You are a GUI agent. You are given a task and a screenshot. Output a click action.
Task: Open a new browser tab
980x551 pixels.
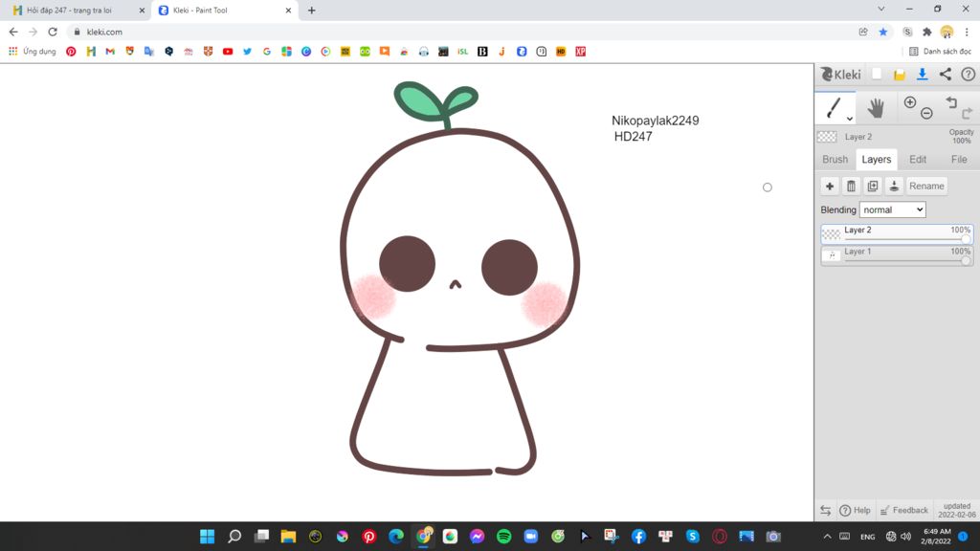coord(311,11)
